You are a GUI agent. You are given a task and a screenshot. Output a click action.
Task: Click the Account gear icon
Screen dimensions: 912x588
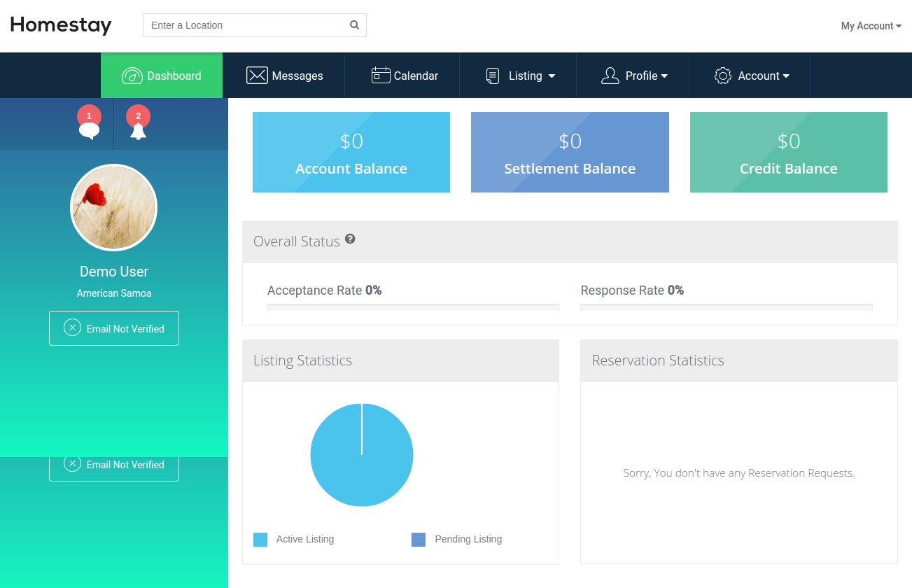pyautogui.click(x=722, y=76)
